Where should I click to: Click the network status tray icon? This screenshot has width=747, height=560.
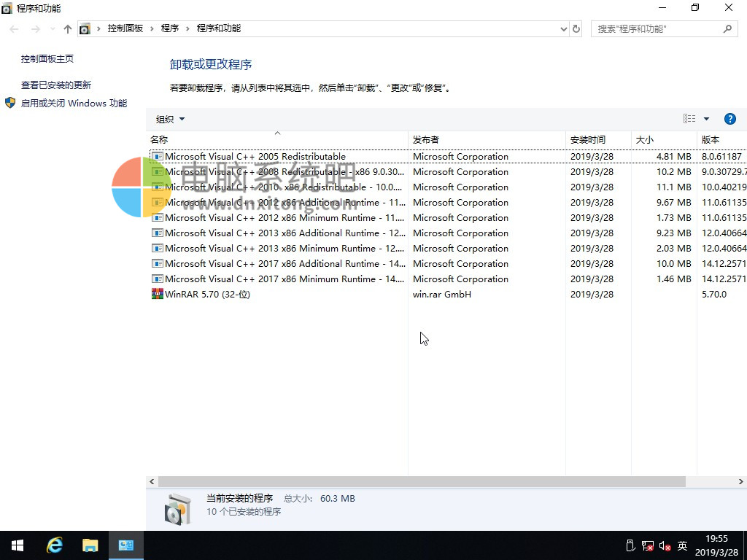(648, 545)
